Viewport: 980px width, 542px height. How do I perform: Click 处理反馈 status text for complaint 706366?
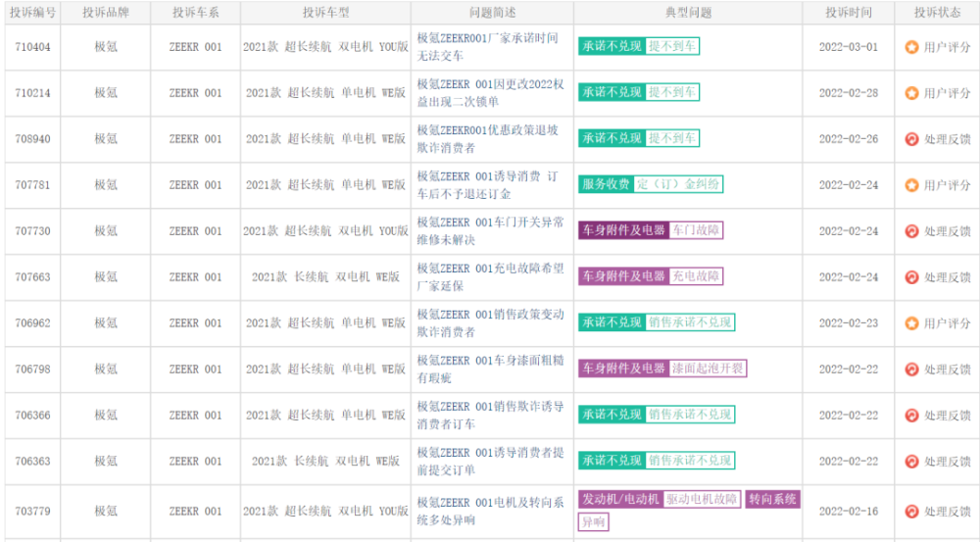pos(947,416)
